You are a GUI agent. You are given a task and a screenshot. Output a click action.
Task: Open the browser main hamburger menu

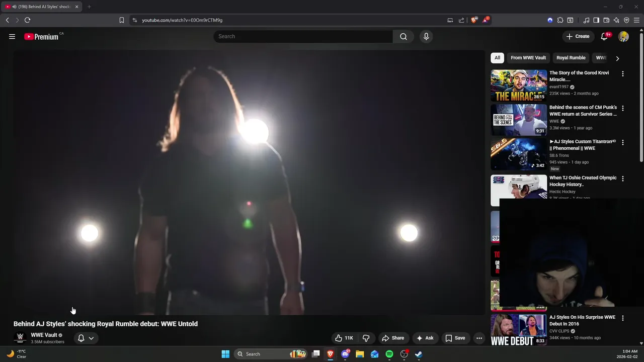click(637, 20)
